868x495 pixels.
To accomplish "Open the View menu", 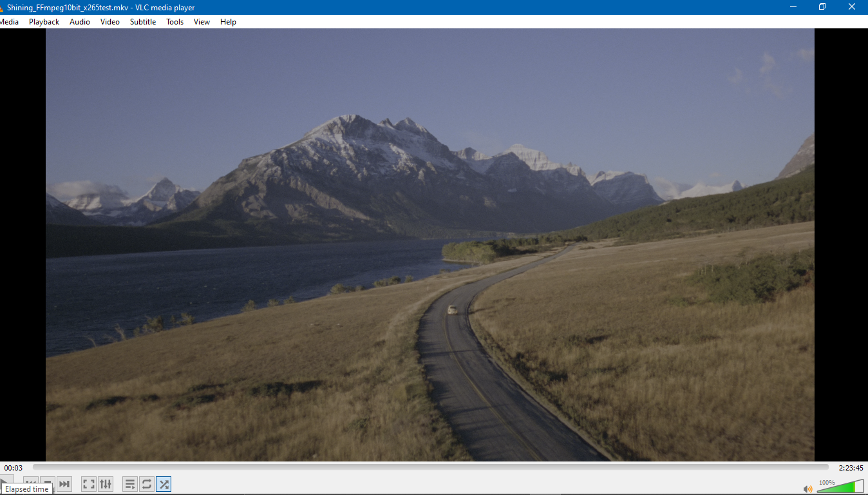I will click(202, 22).
